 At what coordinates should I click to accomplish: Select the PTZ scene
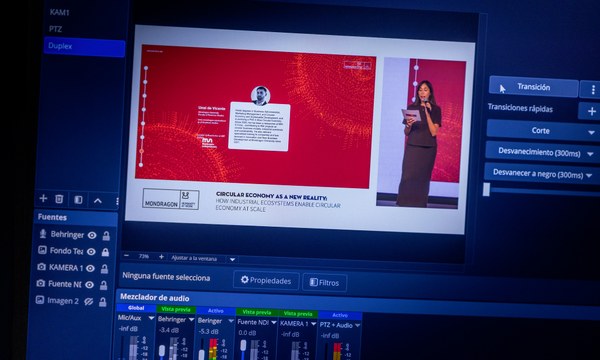click(55, 29)
